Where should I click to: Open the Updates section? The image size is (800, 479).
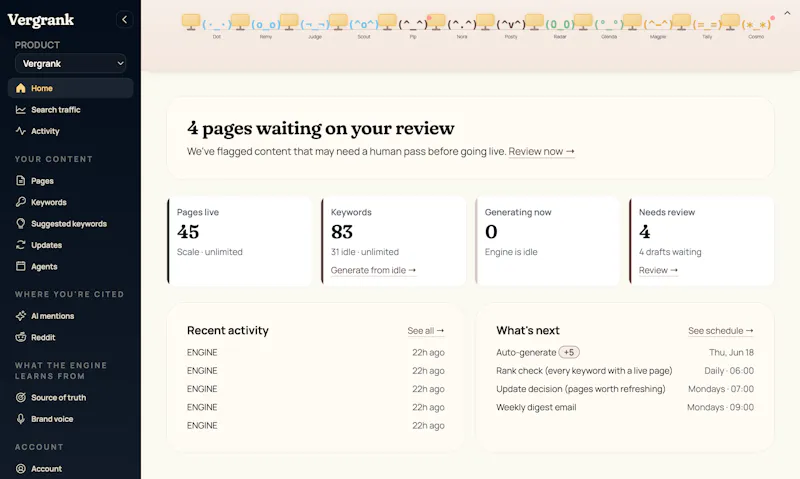click(70, 245)
